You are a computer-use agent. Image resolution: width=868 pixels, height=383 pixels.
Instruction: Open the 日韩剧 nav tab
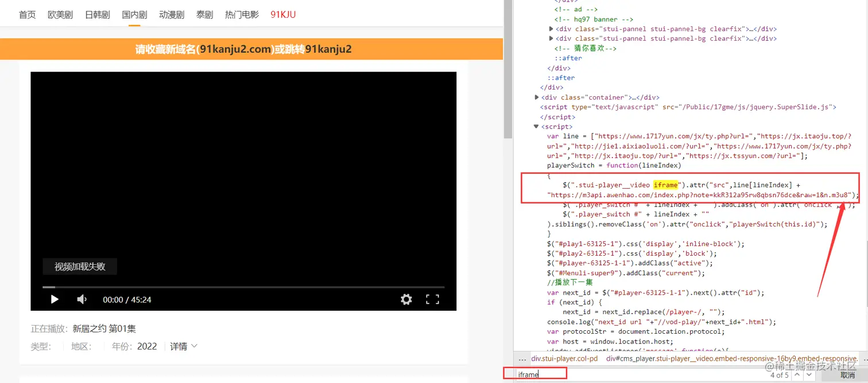98,15
